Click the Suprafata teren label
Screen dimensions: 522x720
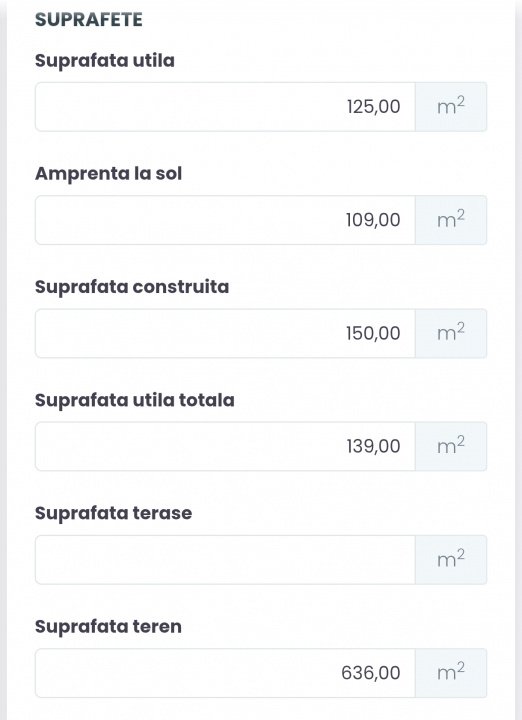coord(108,627)
